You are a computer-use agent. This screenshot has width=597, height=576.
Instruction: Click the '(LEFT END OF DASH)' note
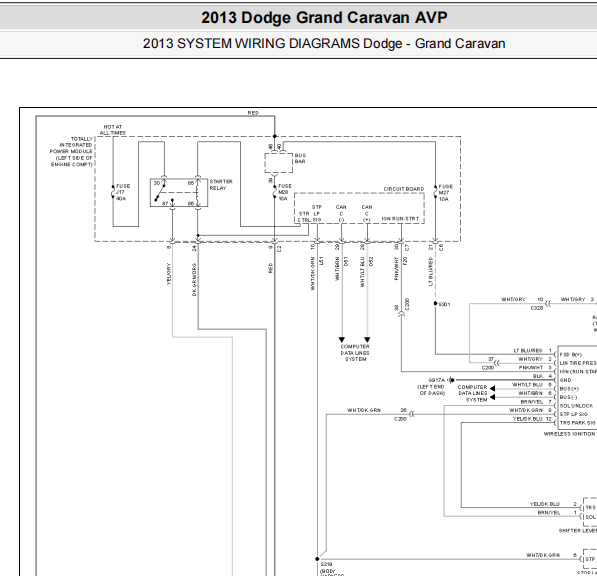[431, 390]
